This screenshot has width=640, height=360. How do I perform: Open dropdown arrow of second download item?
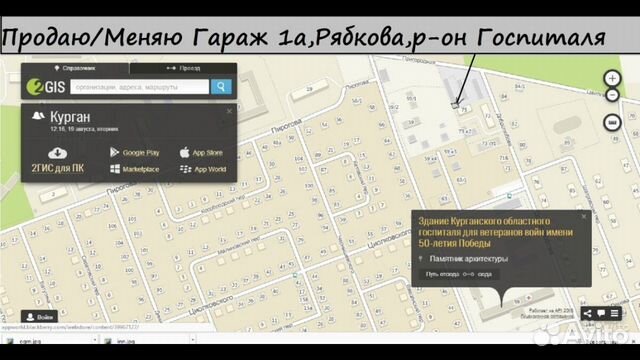193,340
